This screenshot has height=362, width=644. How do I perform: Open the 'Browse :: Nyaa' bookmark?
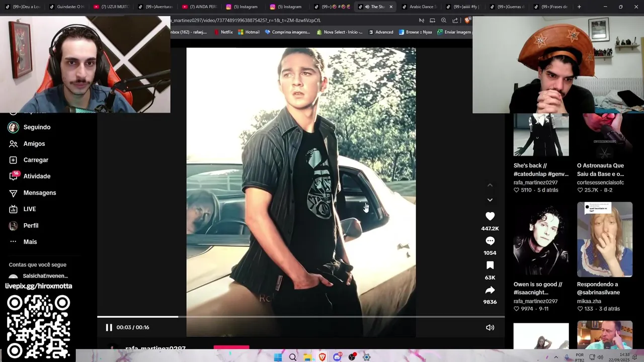[415, 32]
